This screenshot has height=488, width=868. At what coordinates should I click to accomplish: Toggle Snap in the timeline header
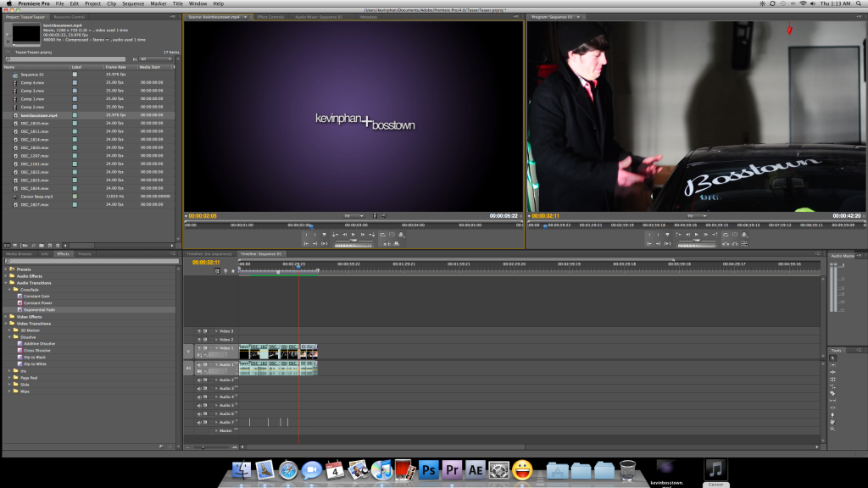(x=218, y=271)
